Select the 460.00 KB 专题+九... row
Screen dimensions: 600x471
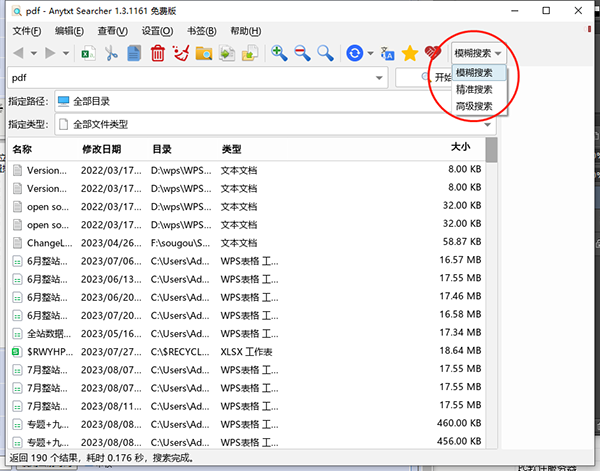tap(246, 424)
